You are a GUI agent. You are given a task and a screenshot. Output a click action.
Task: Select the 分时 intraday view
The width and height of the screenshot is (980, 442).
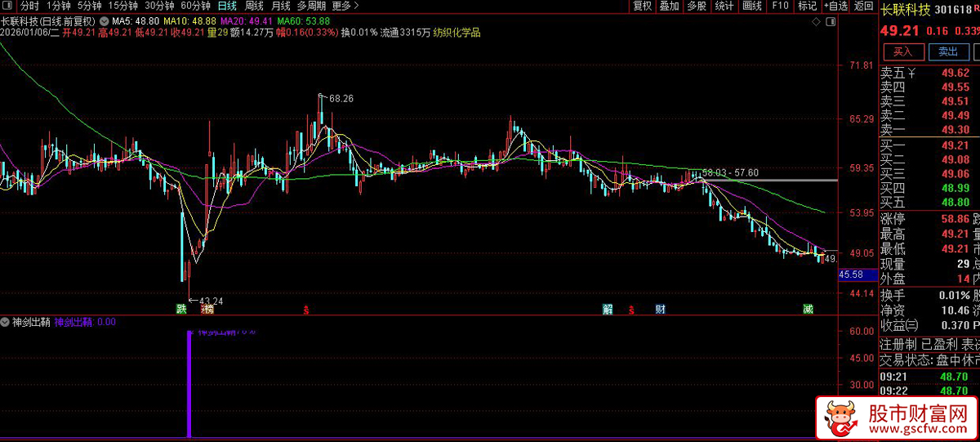[29, 6]
